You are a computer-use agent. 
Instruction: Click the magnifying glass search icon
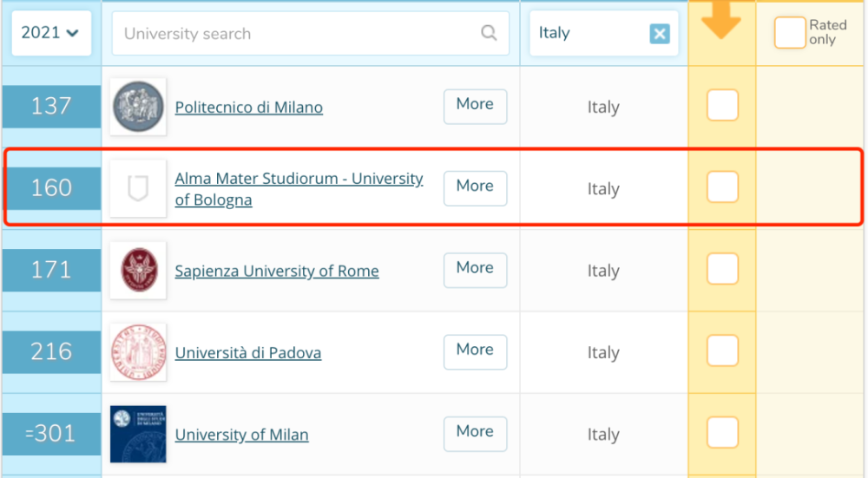489,33
